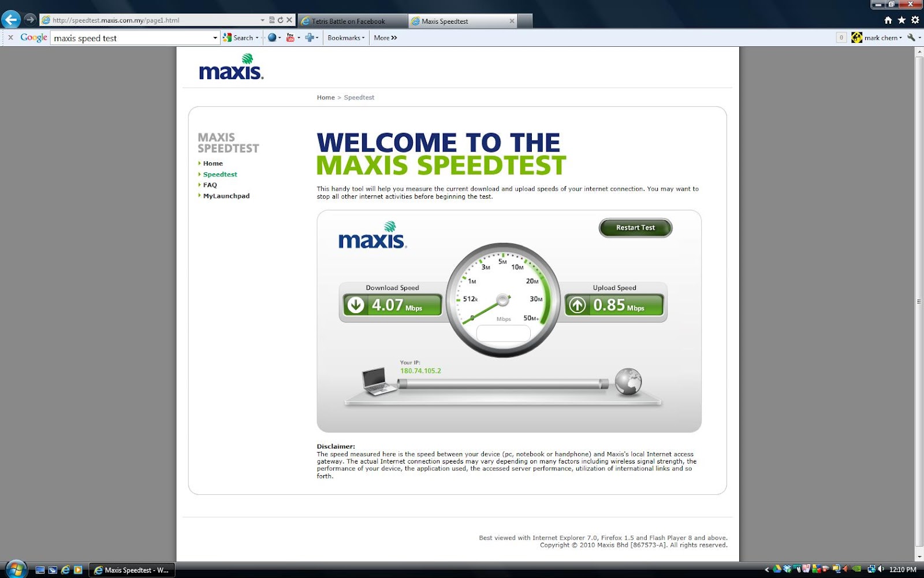Click the Google logo on the toolbar
Image resolution: width=924 pixels, height=578 pixels.
pyautogui.click(x=33, y=38)
